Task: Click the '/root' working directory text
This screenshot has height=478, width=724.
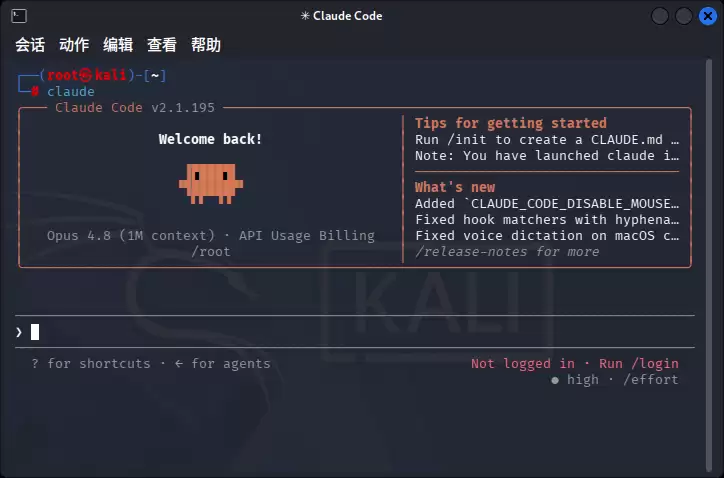Action: pos(211,252)
